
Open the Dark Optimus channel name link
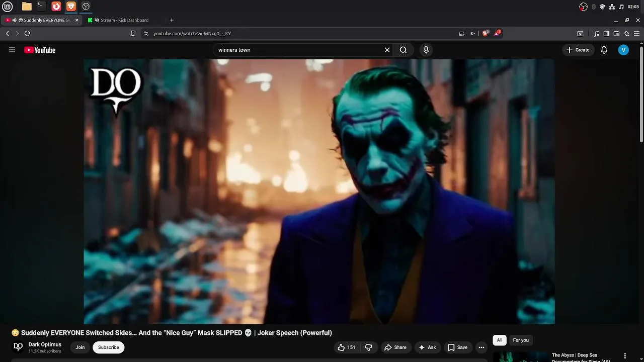click(45, 344)
